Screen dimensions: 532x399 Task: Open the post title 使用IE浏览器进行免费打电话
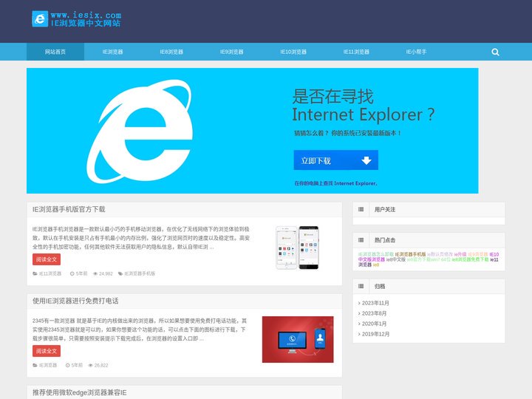[75, 301]
